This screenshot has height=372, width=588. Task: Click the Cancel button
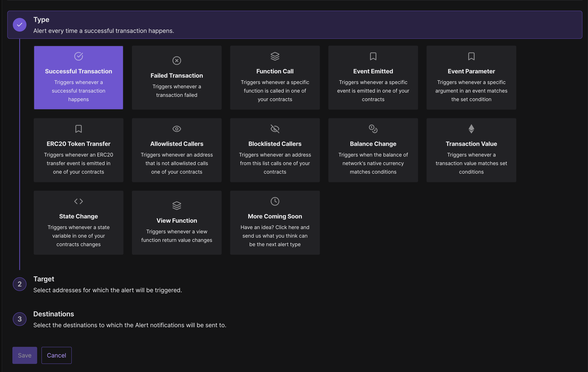click(56, 355)
